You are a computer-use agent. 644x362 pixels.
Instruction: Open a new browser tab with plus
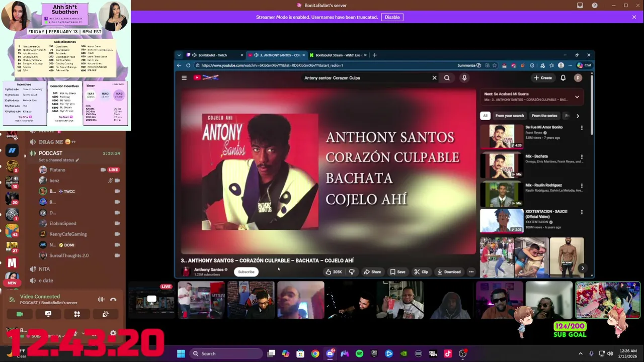[x=374, y=55]
